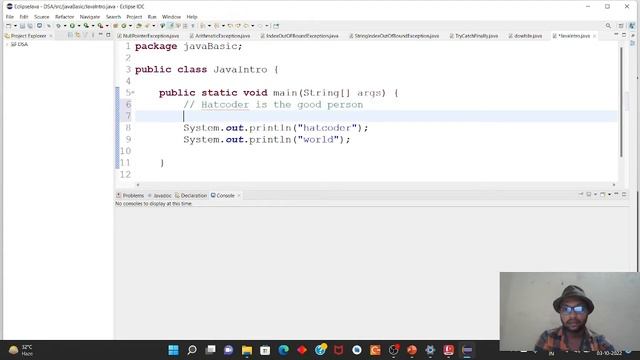The height and width of the screenshot is (360, 640).
Task: Click the Hatcoder comment line in editor
Action: click(273, 104)
